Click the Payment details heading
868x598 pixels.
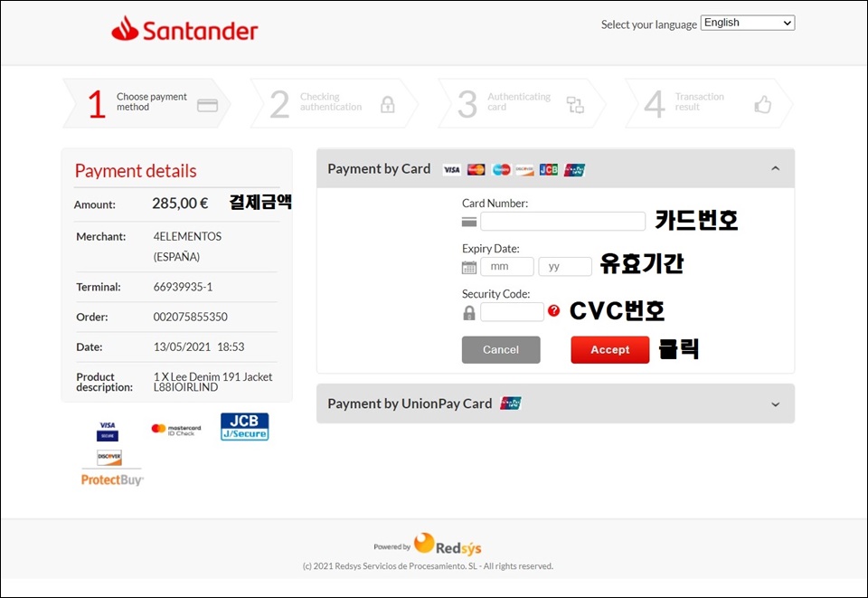click(x=136, y=171)
